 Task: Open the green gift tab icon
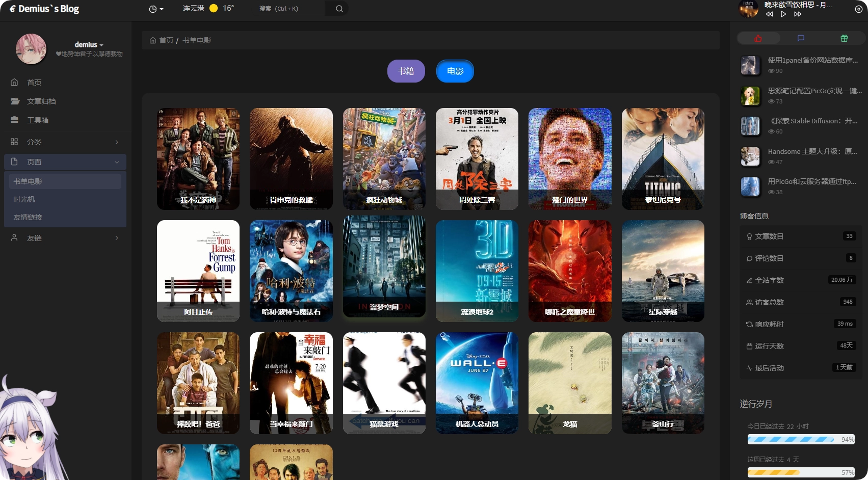pyautogui.click(x=844, y=38)
